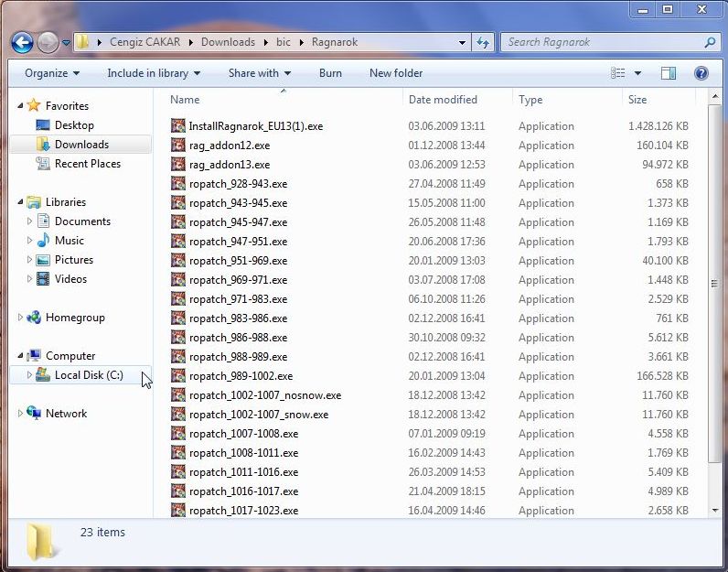Image resolution: width=728 pixels, height=572 pixels.
Task: Toggle the preview pane icon
Action: [669, 73]
